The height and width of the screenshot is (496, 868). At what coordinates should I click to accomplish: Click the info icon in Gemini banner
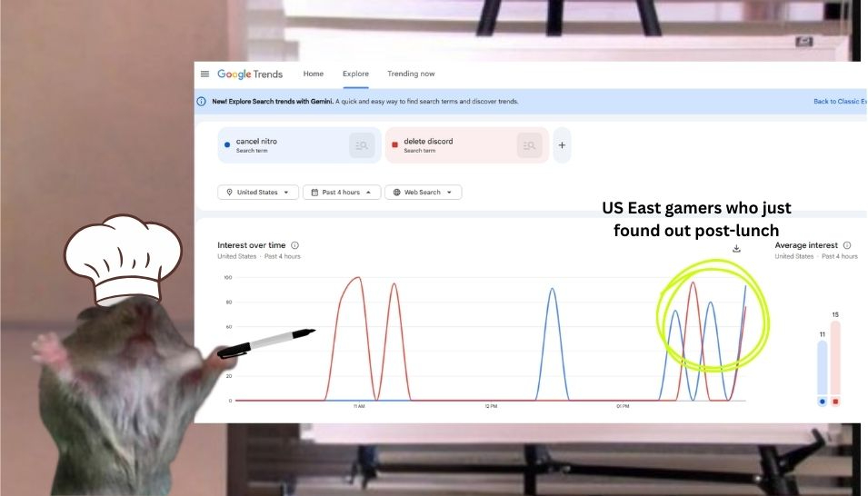[202, 101]
